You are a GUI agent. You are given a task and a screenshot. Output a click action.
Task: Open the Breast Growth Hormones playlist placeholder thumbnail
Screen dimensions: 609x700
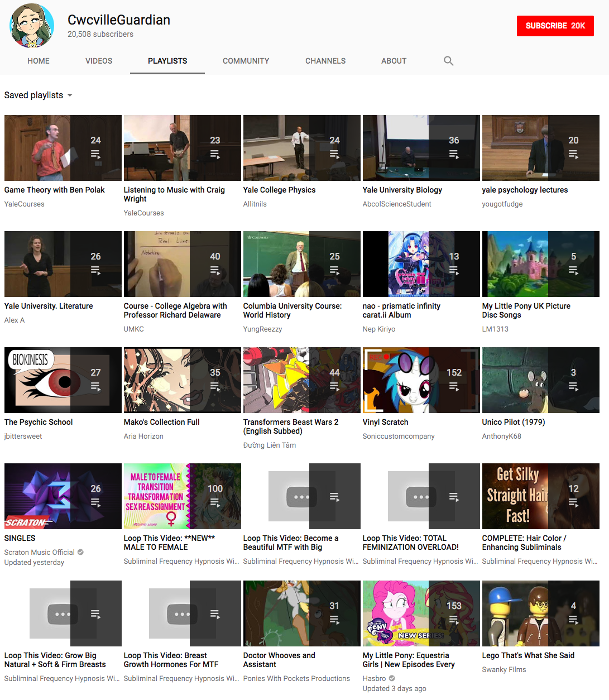(x=183, y=613)
